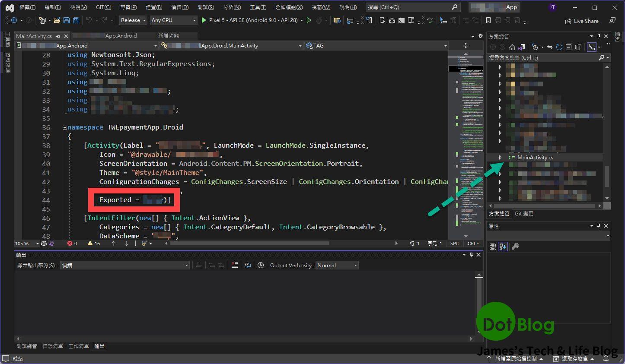Click the Live Share button
625x364 pixels.
[x=581, y=20]
